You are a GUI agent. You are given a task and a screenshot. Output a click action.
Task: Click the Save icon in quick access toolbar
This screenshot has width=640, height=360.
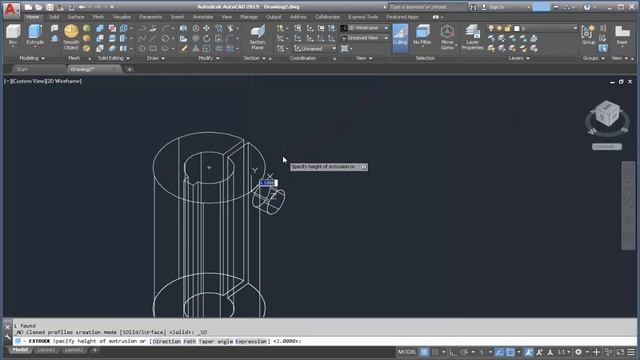coord(49,7)
